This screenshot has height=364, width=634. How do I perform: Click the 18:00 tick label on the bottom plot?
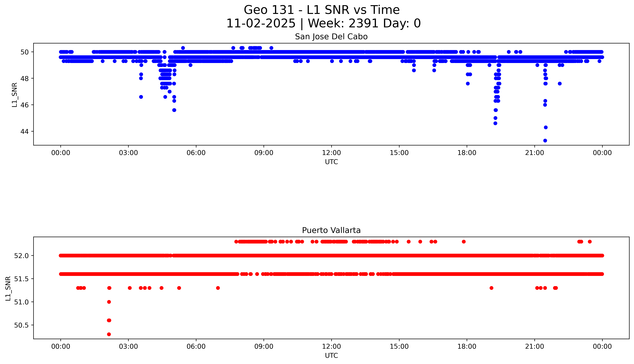click(467, 346)
